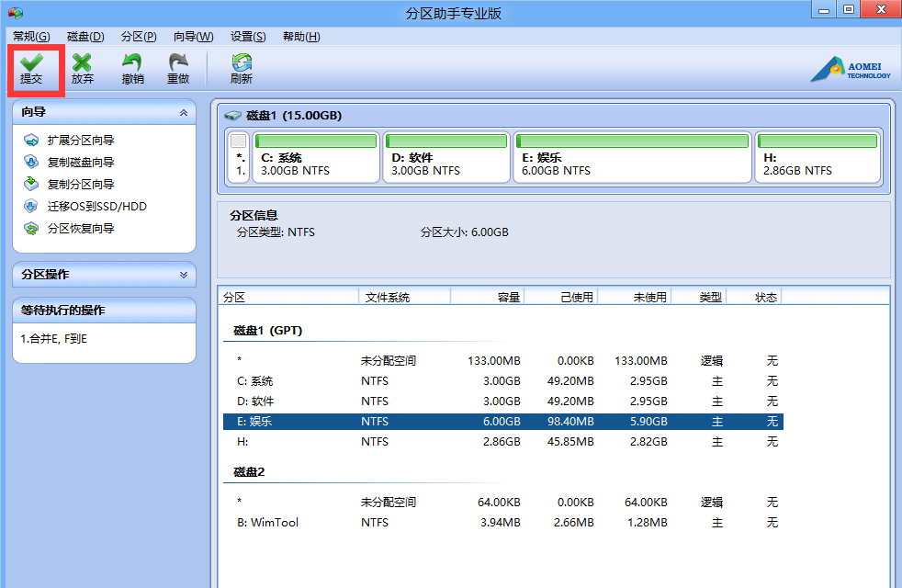Click the 撤销 (undo) toolbar icon

coord(132,62)
